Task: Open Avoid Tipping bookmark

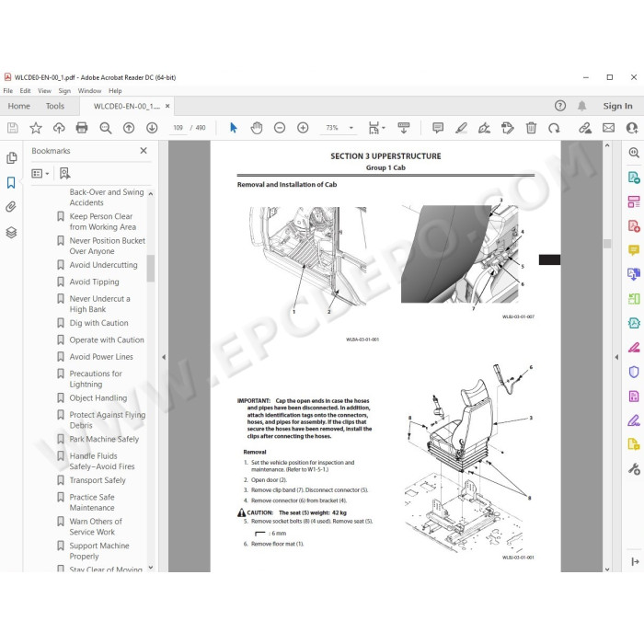Action: 94,282
